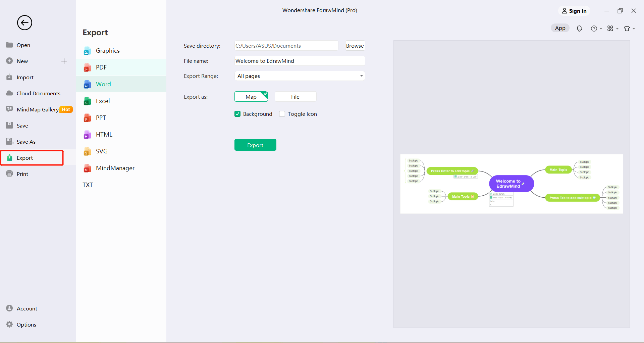Click the MindManager format icon
The height and width of the screenshot is (343, 644).
(x=87, y=168)
